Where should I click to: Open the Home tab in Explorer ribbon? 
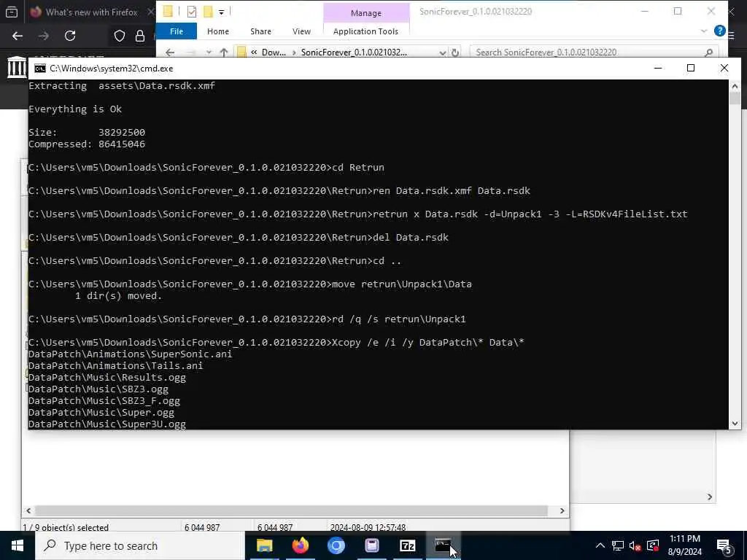217,31
